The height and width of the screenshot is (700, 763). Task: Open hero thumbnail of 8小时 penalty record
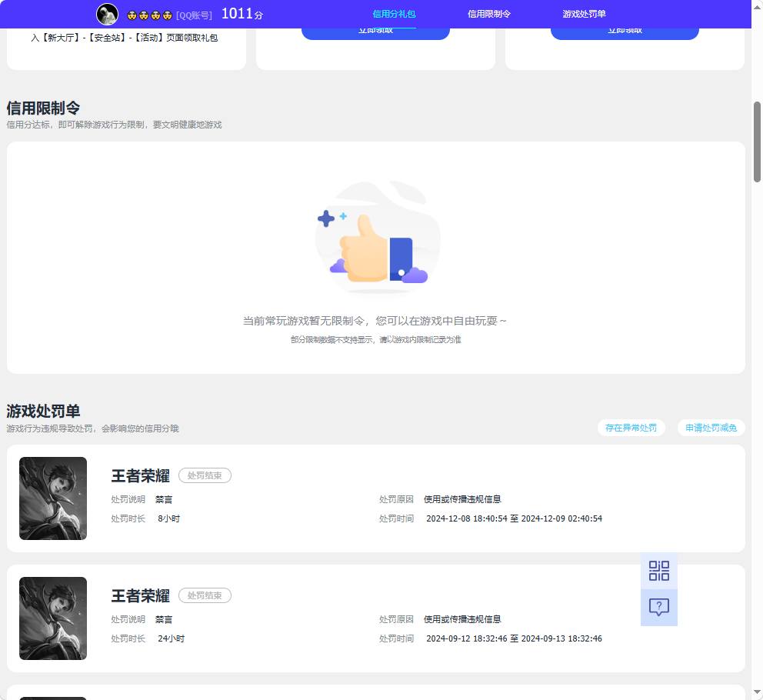pos(53,498)
